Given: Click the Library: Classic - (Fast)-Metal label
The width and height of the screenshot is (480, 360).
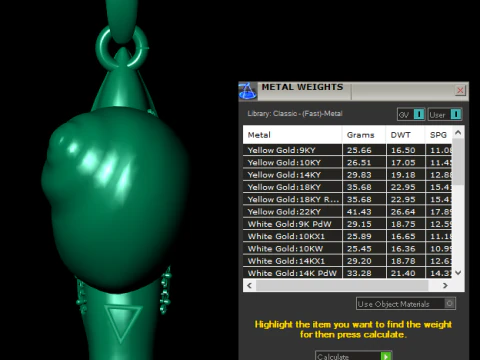Looking at the screenshot, I should coord(295,114).
